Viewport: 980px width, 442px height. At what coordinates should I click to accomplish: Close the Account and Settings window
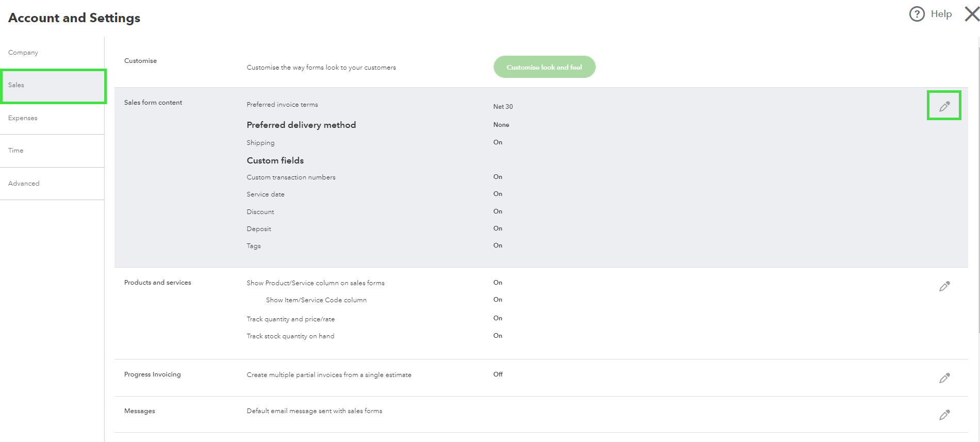tap(972, 14)
